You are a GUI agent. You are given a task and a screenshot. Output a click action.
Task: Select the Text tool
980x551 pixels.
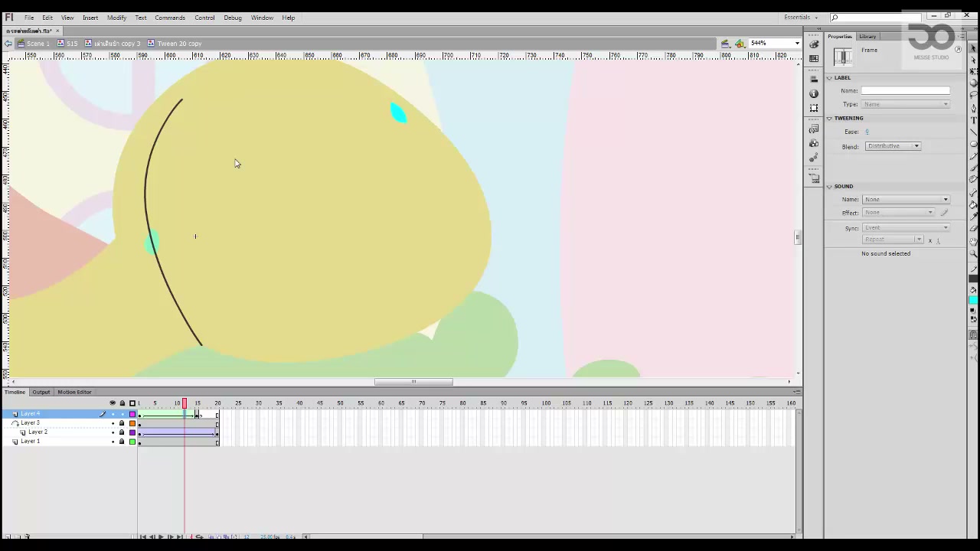[973, 120]
